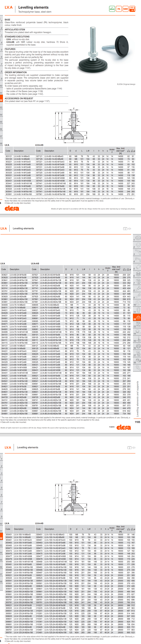
Task: Click the LV.A title on page 2|3
Action: (3, 229)
